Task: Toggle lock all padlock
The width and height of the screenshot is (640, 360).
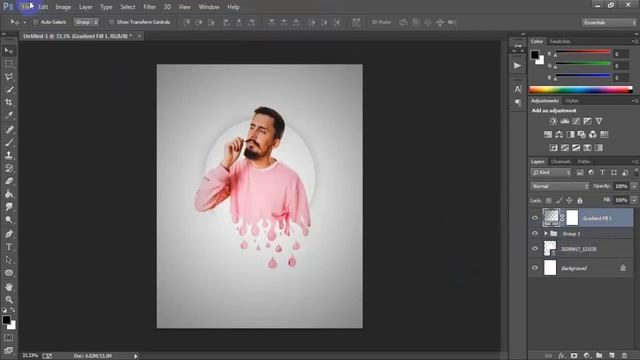Action: click(x=580, y=200)
